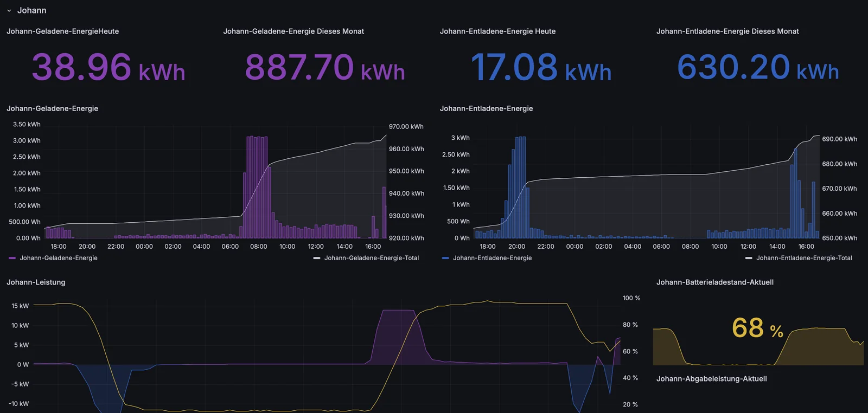
Task: Click 970.00 kWh axis label in charged chart
Action: pyautogui.click(x=406, y=126)
